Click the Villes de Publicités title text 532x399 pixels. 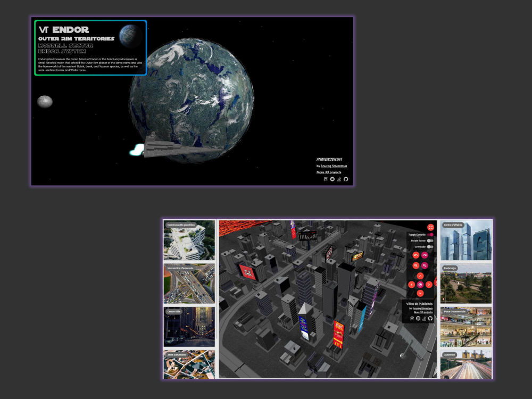(419, 304)
